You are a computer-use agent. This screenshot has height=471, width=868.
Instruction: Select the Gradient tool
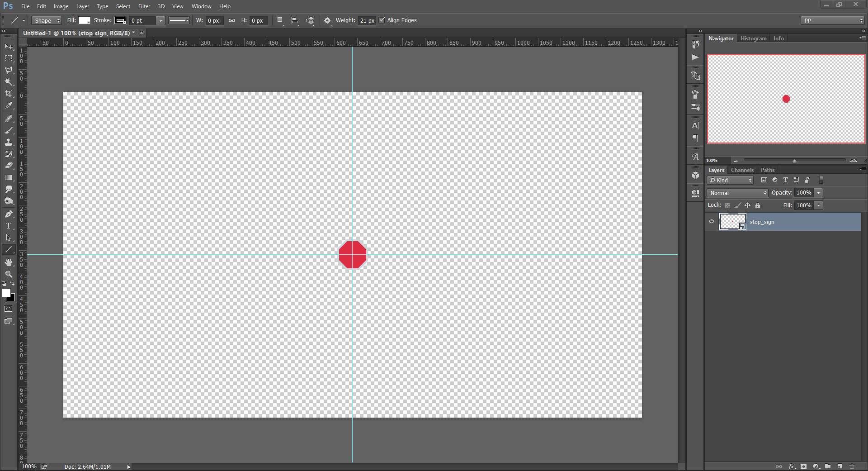pos(9,177)
